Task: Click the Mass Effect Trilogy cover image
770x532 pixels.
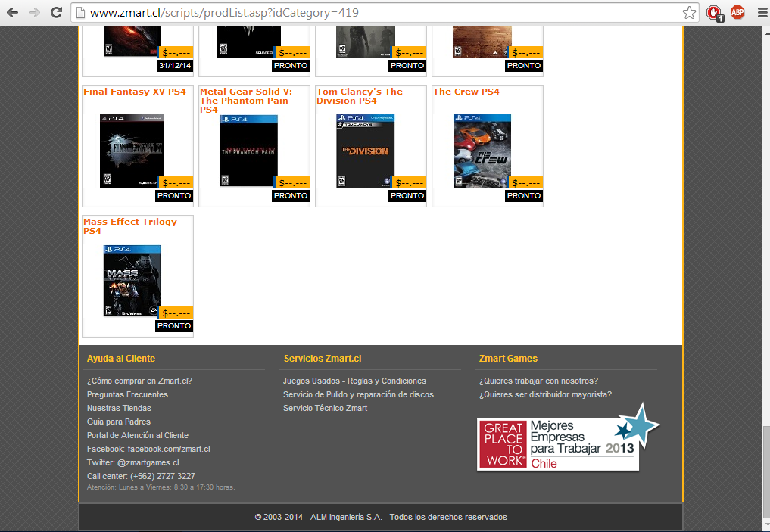Action: 132,281
